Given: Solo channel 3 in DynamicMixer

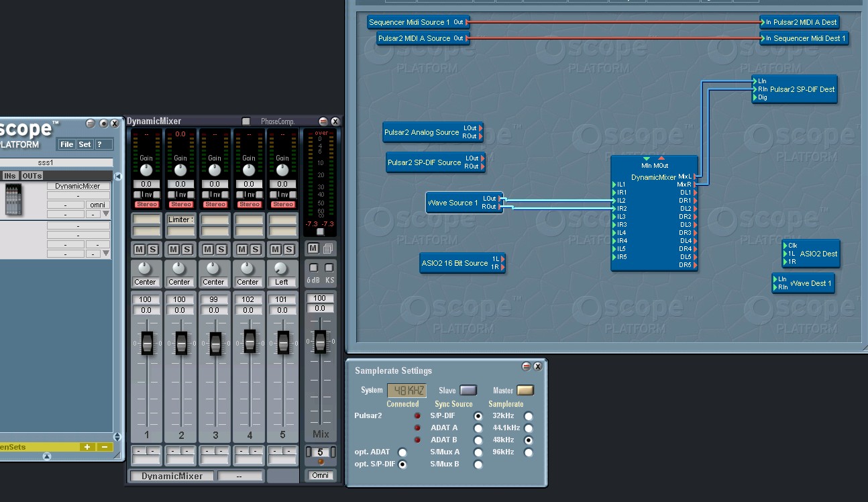Looking at the screenshot, I should tap(221, 250).
